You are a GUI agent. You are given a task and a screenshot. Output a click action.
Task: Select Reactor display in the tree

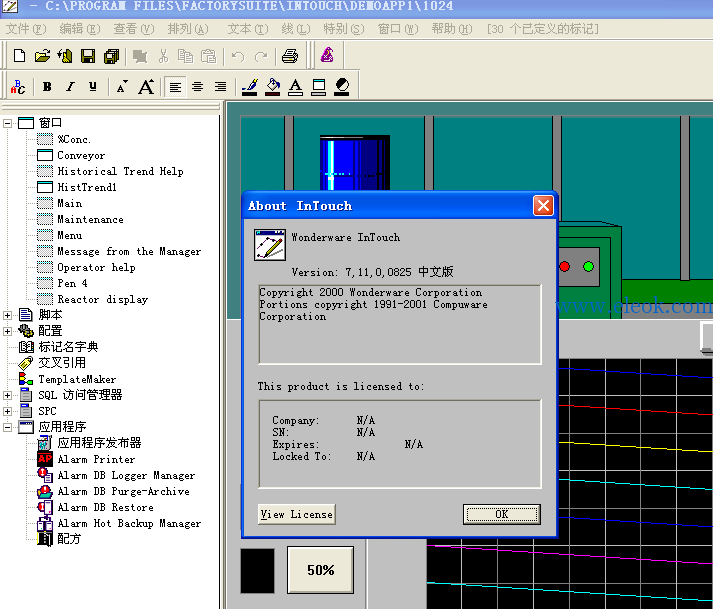point(103,299)
